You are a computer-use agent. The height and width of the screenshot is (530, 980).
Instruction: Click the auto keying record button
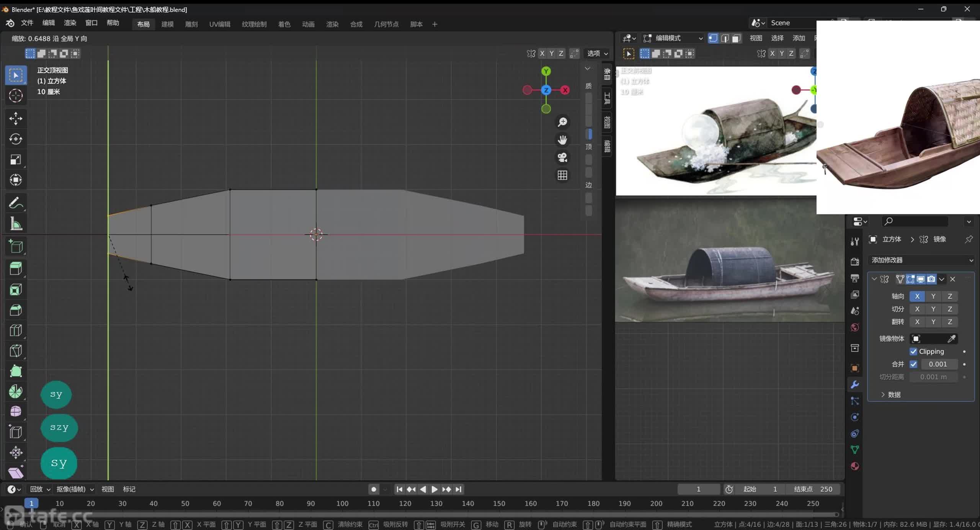click(374, 489)
